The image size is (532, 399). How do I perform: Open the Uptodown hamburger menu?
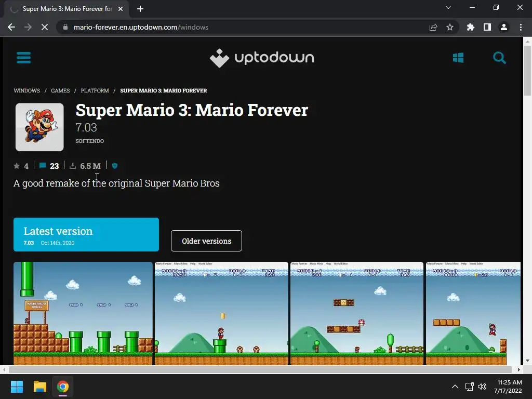point(24,58)
